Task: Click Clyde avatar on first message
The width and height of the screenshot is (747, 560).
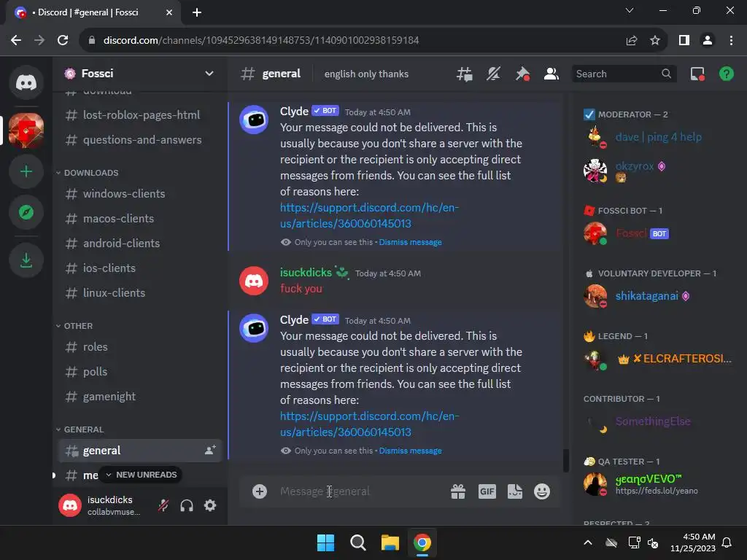Action: 253,120
